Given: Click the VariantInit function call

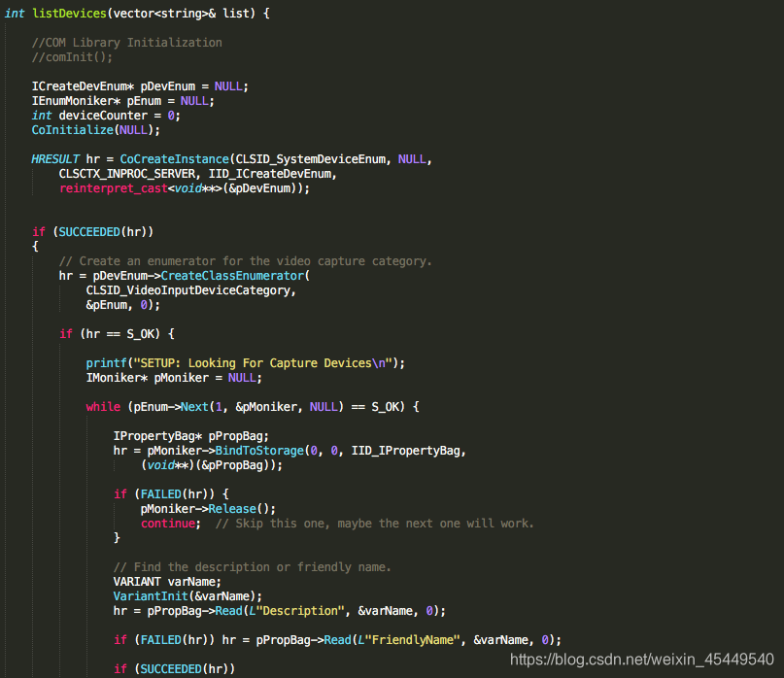Looking at the screenshot, I should tap(151, 596).
